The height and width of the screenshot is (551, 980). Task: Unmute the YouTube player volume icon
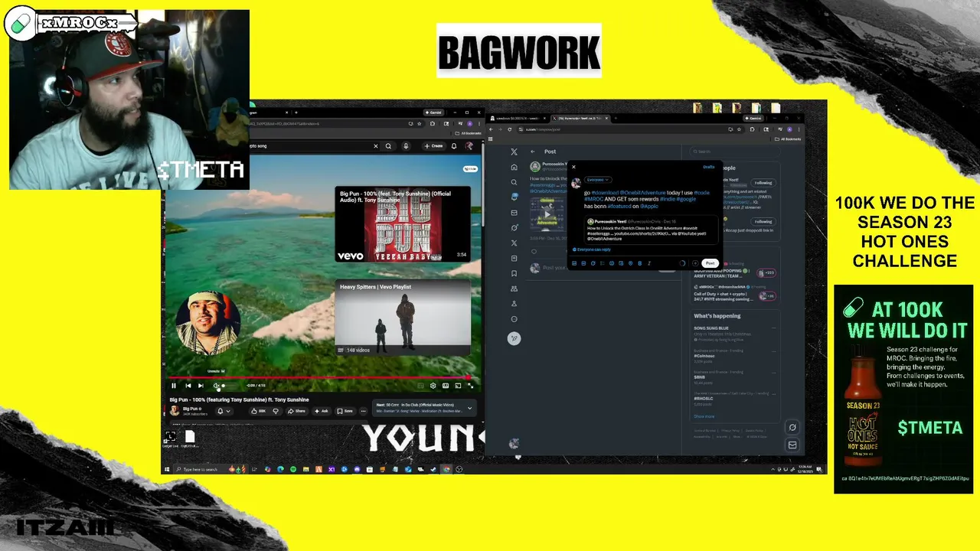click(216, 386)
